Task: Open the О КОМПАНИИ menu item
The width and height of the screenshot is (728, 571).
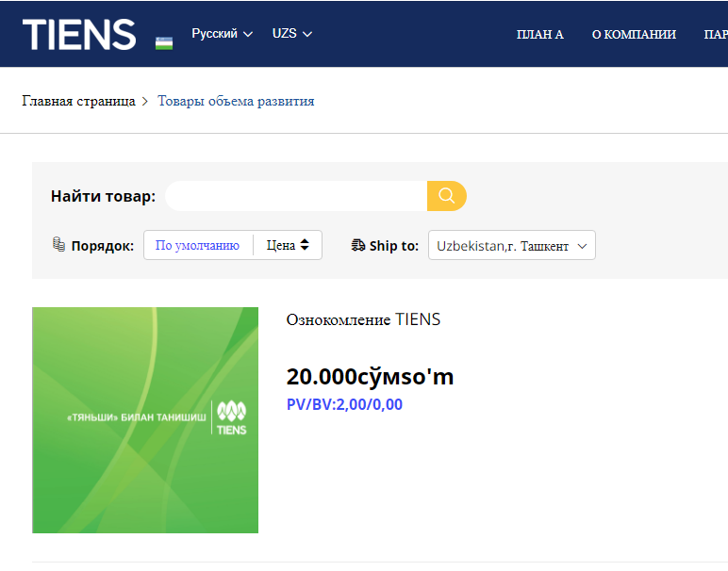Action: [x=634, y=35]
